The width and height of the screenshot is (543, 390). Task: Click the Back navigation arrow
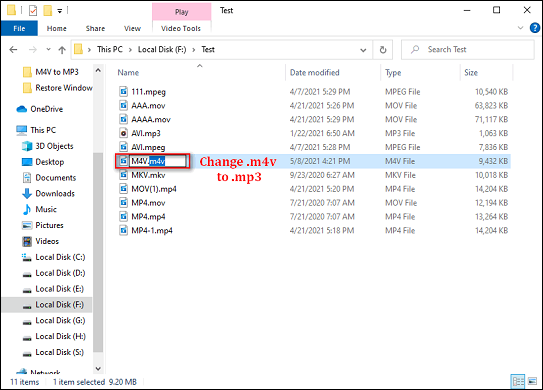tap(13, 50)
